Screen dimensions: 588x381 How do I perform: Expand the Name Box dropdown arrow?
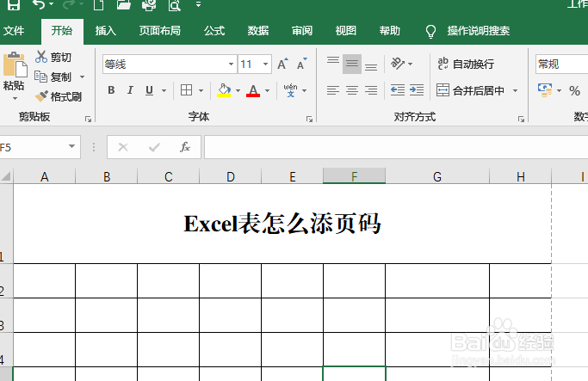click(72, 146)
